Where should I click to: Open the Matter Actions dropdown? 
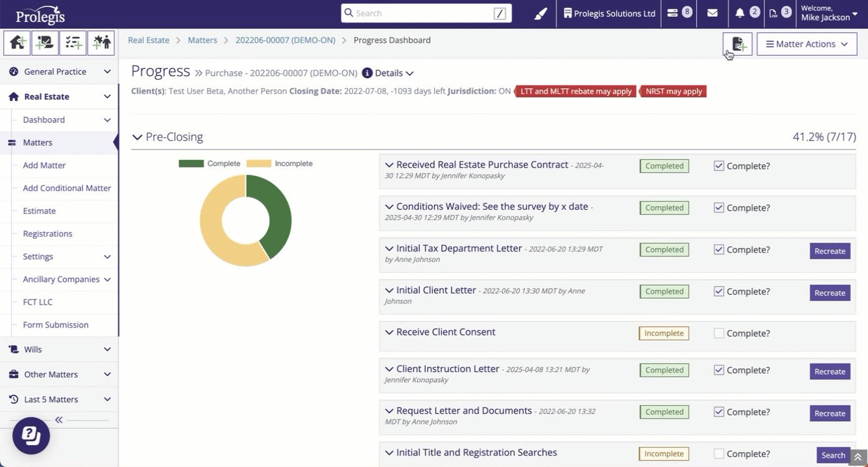point(806,44)
